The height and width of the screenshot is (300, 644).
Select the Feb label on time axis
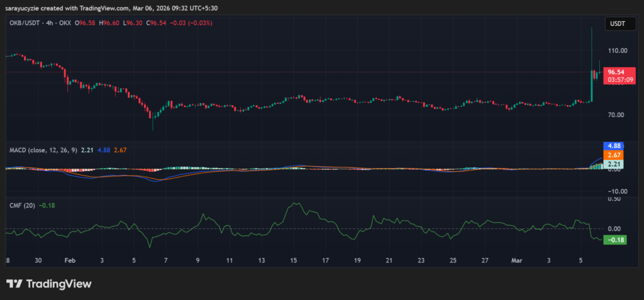(x=70, y=260)
